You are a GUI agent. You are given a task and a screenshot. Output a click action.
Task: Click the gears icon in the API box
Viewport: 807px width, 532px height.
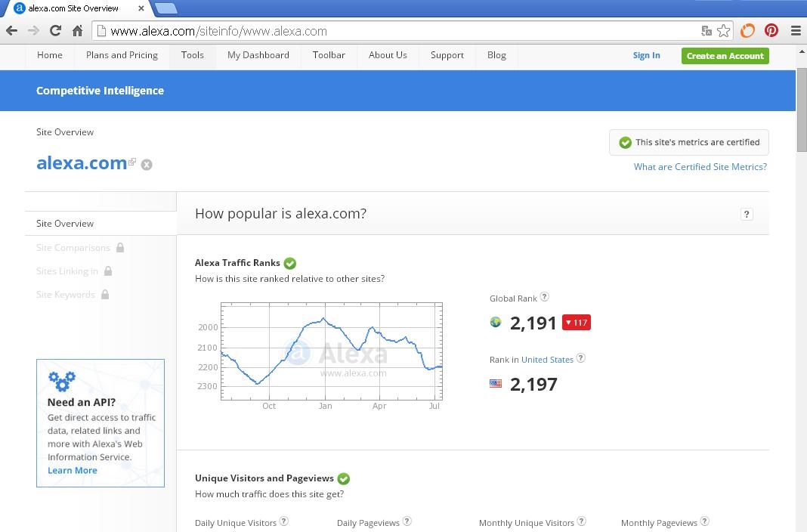[x=62, y=382]
